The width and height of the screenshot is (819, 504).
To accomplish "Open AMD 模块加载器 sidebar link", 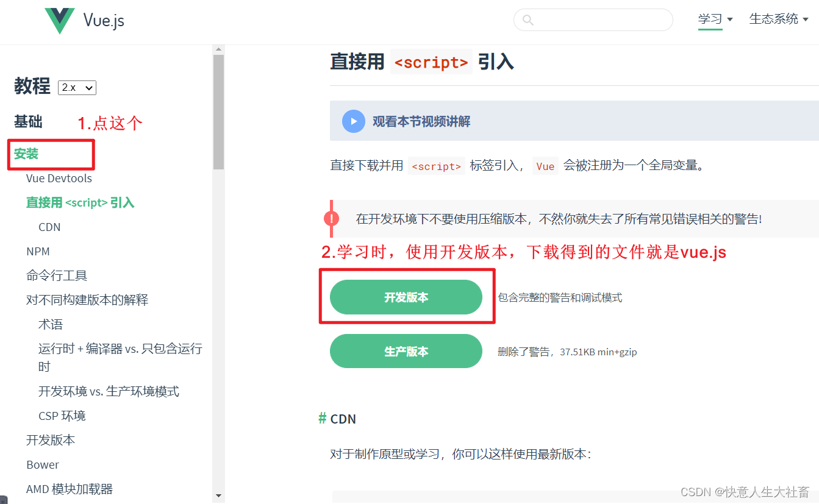I will pyautogui.click(x=70, y=489).
